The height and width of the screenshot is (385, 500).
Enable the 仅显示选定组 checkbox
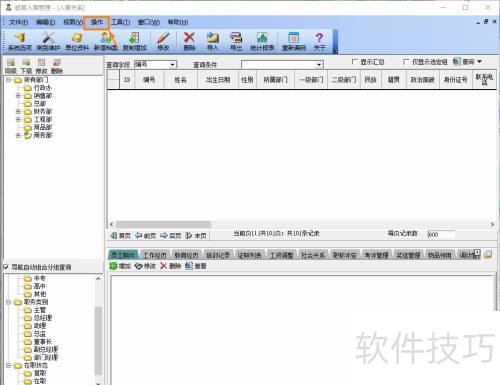[406, 62]
